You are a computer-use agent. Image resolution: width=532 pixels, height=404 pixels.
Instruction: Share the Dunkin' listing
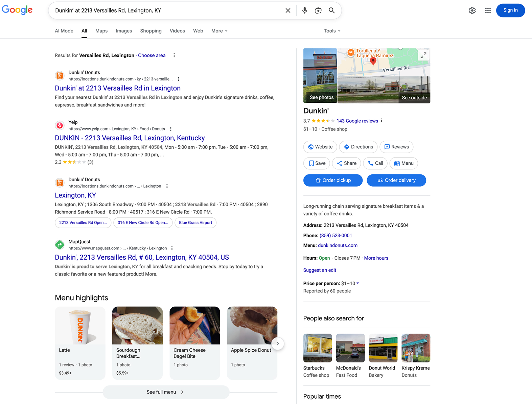pos(346,163)
